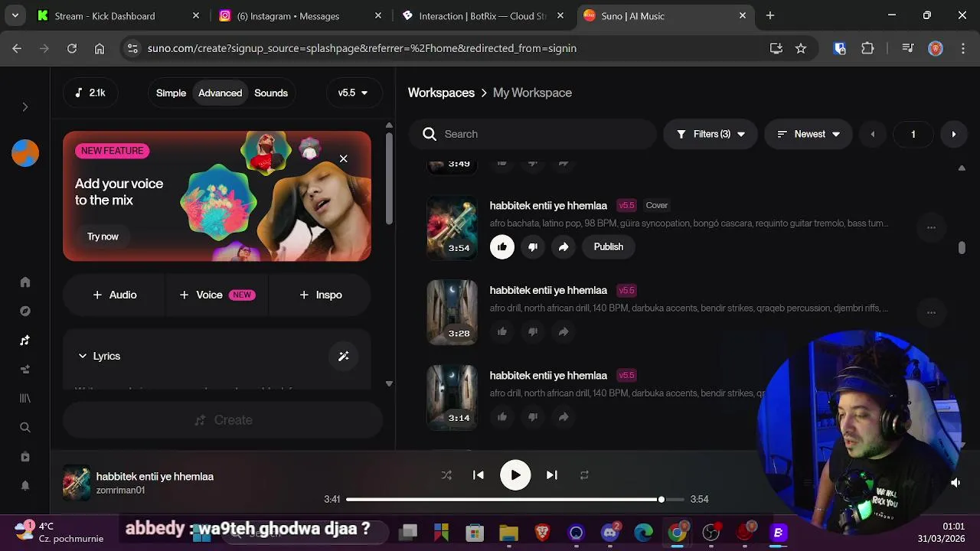The width and height of the screenshot is (980, 551).
Task: Toggle dislike on the Cover song
Action: (x=533, y=246)
